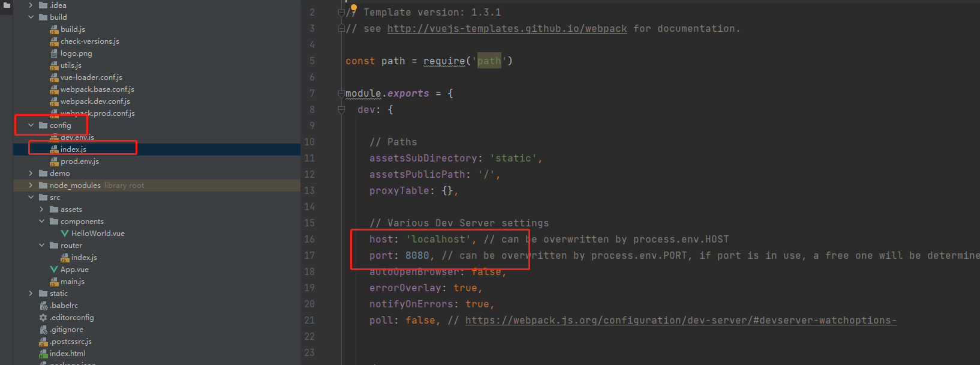The height and width of the screenshot is (365, 980).
Task: Expand the node_modules folder
Action: [x=31, y=186]
